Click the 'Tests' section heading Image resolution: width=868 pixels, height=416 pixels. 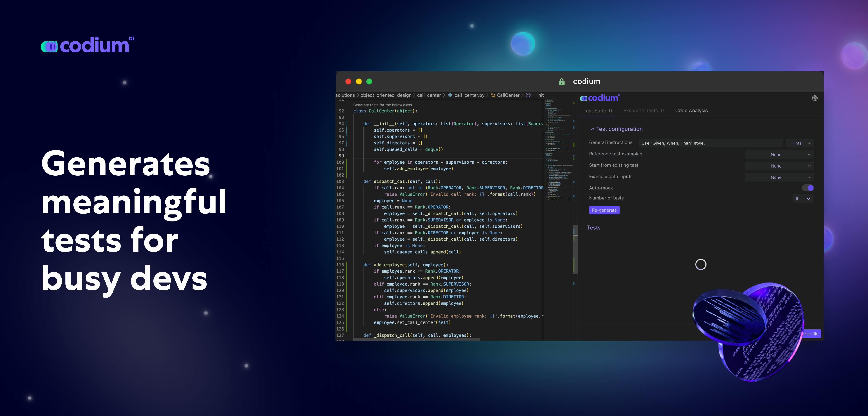click(594, 227)
